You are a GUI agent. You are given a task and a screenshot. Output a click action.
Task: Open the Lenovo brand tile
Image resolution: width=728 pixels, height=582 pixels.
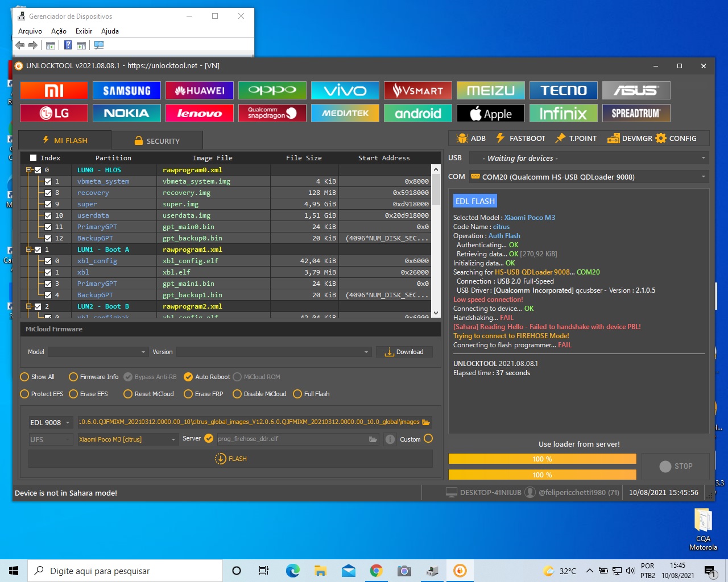tap(200, 113)
